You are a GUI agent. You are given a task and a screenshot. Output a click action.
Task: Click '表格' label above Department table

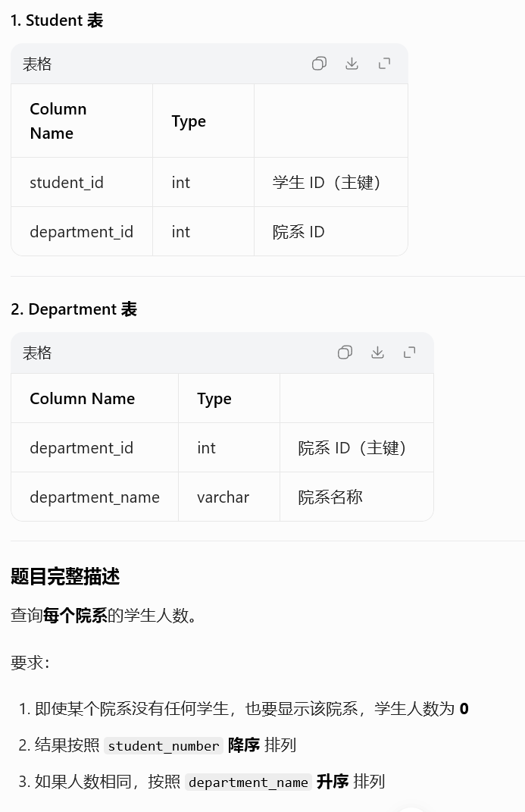point(37,353)
